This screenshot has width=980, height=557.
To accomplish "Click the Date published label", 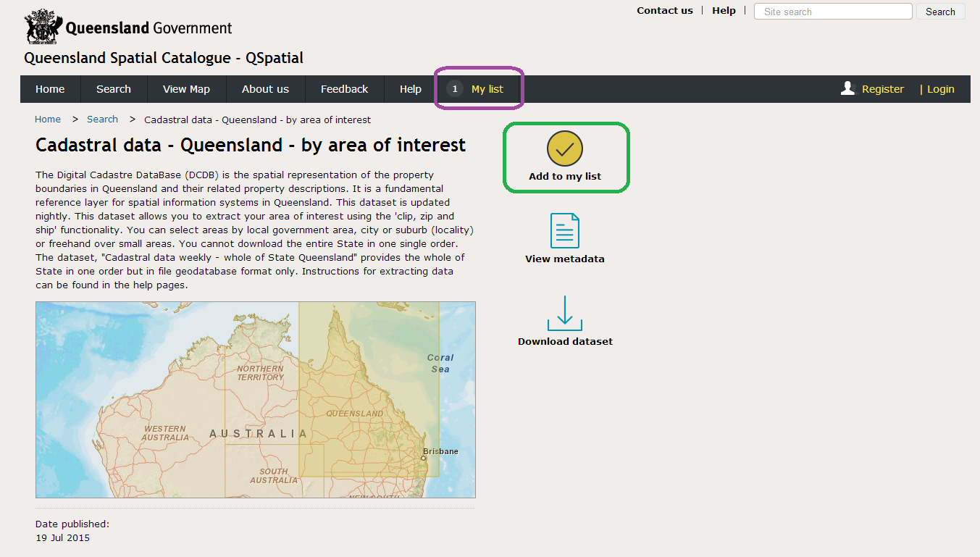I will click(72, 524).
